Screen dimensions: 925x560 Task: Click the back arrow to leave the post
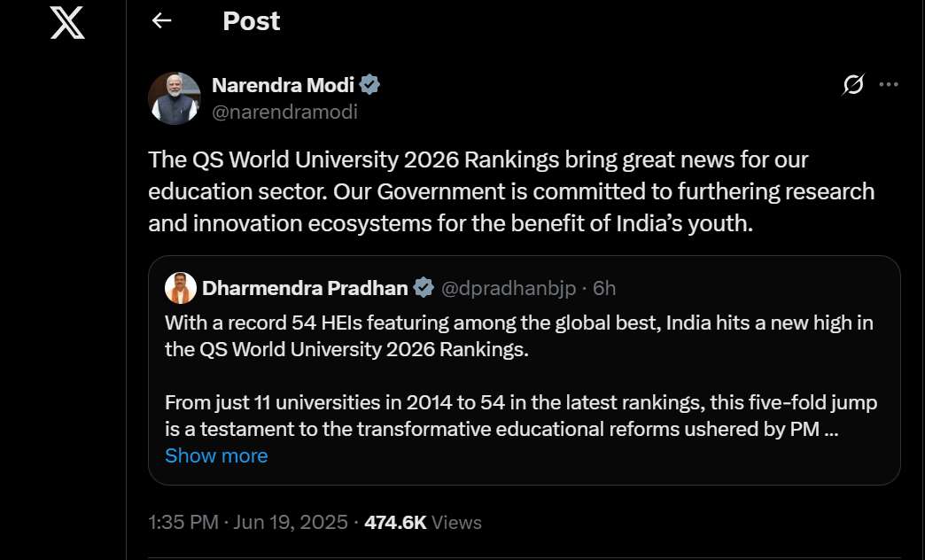coord(160,20)
